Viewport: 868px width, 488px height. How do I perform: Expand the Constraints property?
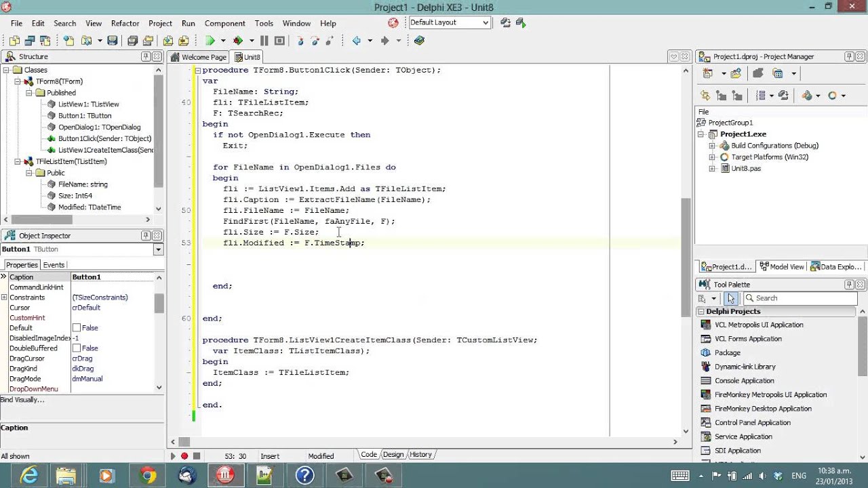4,298
